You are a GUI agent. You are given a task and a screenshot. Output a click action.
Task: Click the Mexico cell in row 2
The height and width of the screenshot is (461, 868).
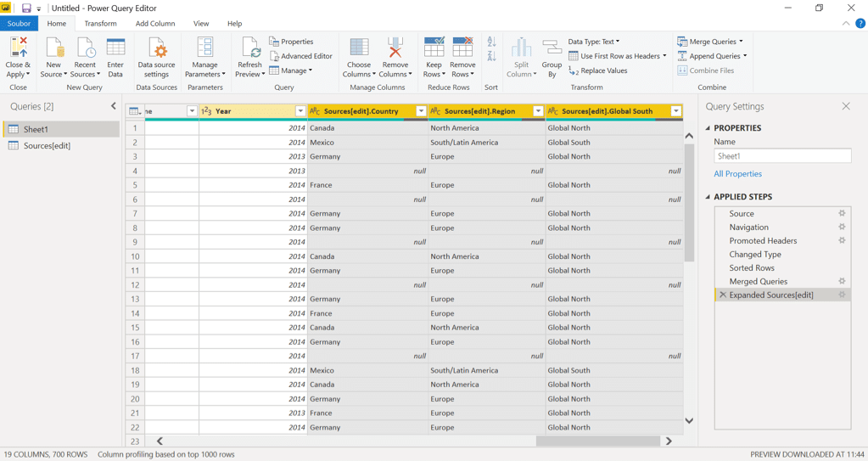click(x=367, y=143)
